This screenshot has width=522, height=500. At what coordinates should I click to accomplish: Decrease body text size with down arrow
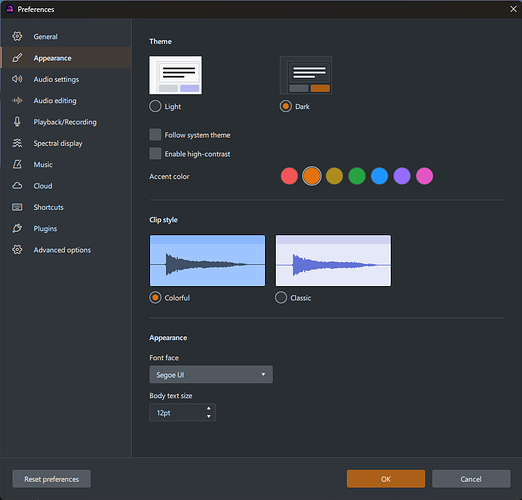point(209,416)
